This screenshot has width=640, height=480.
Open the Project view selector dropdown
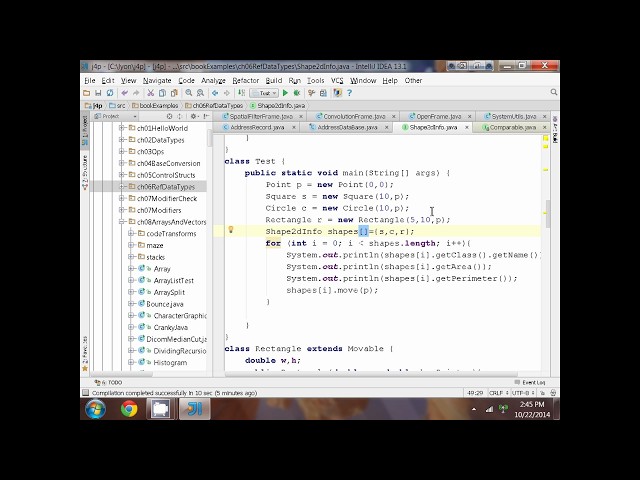click(115, 116)
